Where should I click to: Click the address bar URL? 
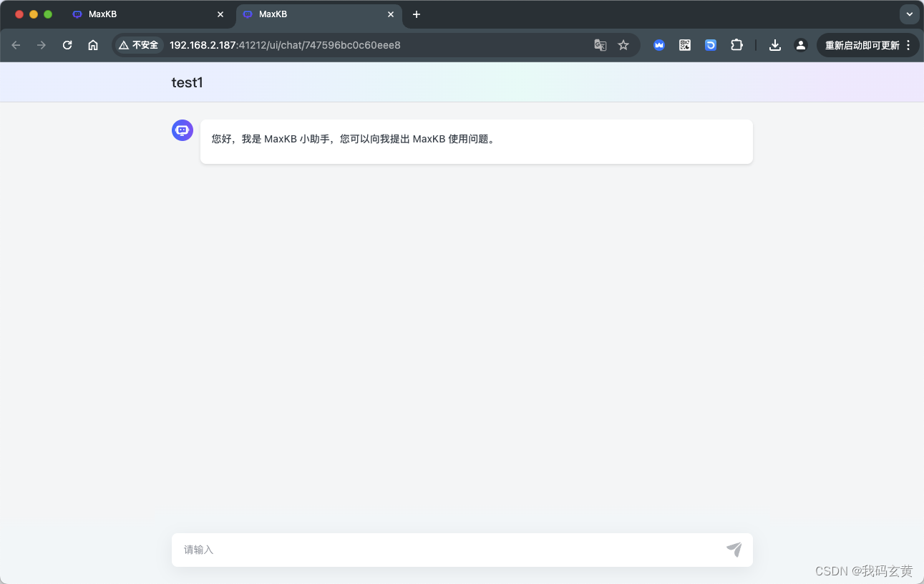[x=285, y=45]
